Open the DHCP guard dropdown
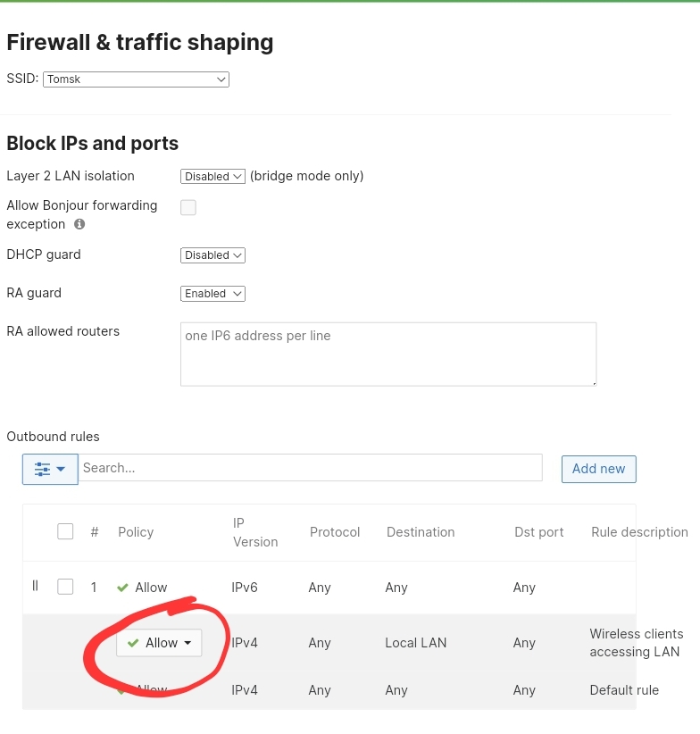This screenshot has height=734, width=700. pyautogui.click(x=212, y=255)
